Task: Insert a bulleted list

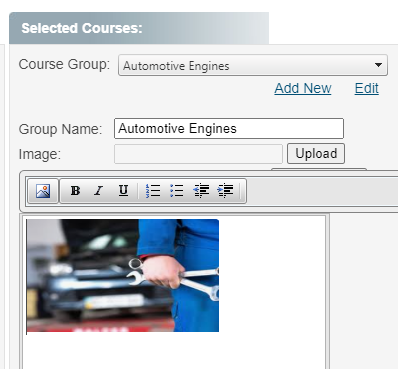Action: 177,191
